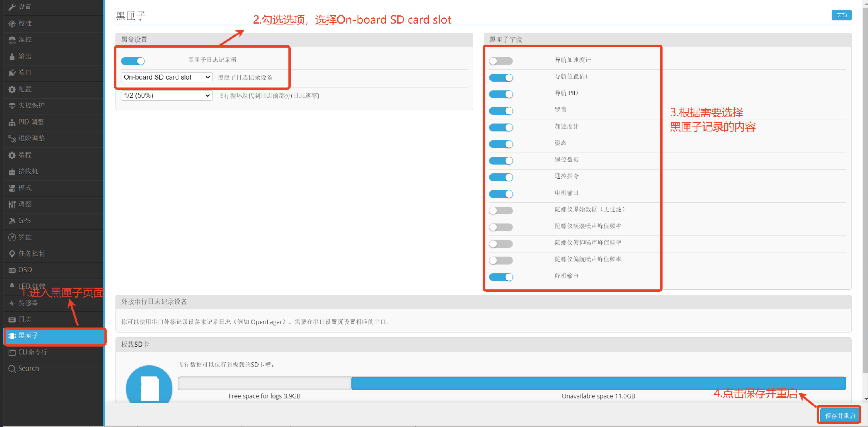The height and width of the screenshot is (427, 868).
Task: Turn off the 电机输出 switch
Action: click(501, 194)
